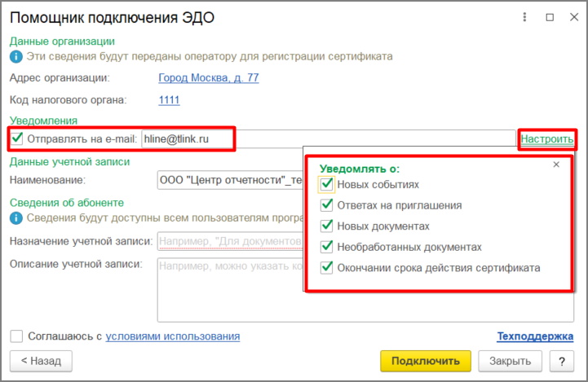588x382 pixels.
Task: Open условиями использования link
Action: tap(173, 336)
